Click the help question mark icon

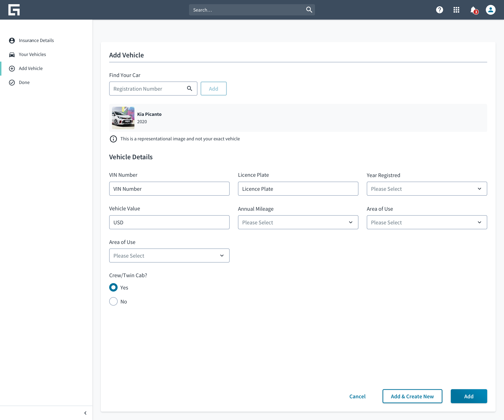pos(439,10)
